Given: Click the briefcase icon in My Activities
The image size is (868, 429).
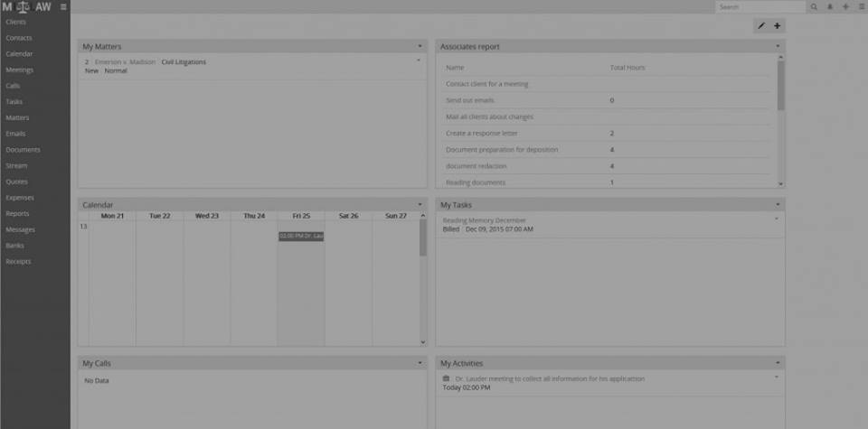Looking at the screenshot, I should 446,378.
